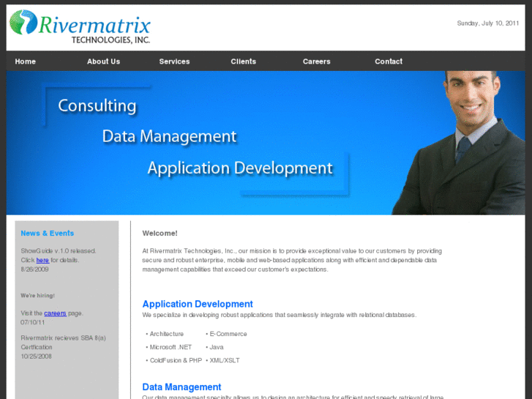This screenshot has width=532, height=399.
Task: Go to the About Us page
Action: (103, 61)
